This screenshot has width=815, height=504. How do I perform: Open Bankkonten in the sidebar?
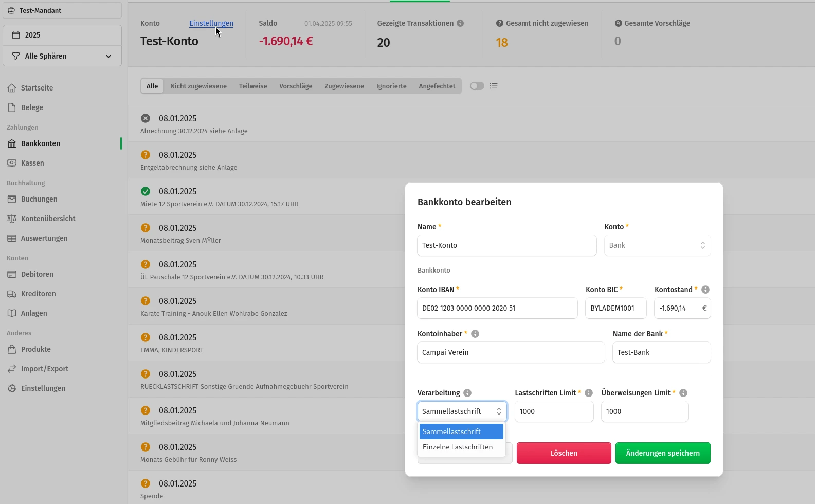tap(62, 143)
